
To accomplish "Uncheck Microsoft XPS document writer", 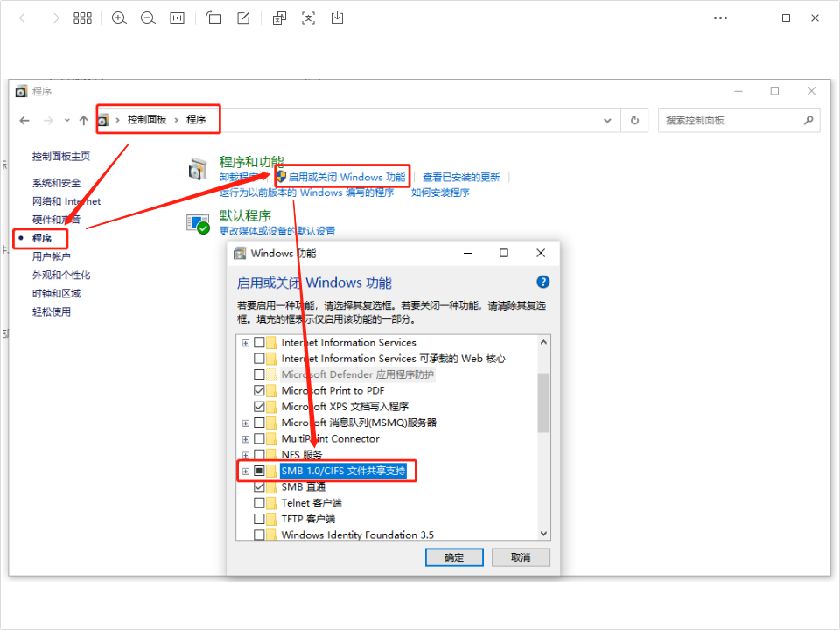I will [x=259, y=407].
